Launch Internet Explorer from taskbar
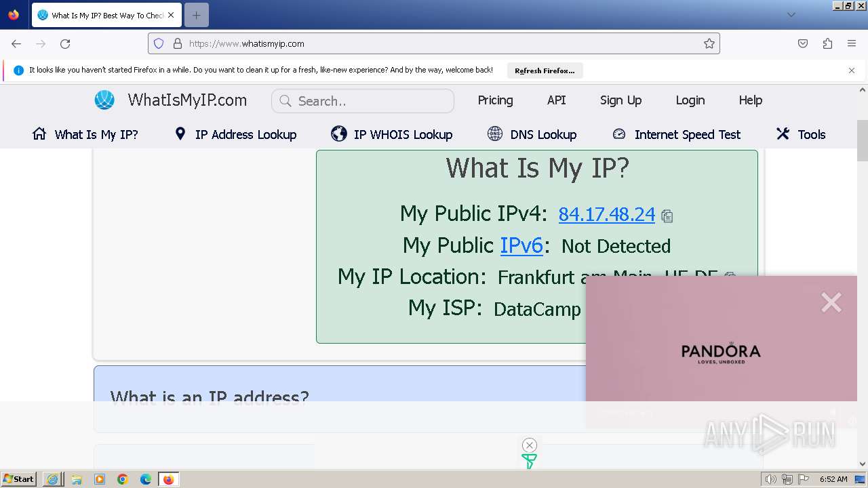 pyautogui.click(x=53, y=479)
